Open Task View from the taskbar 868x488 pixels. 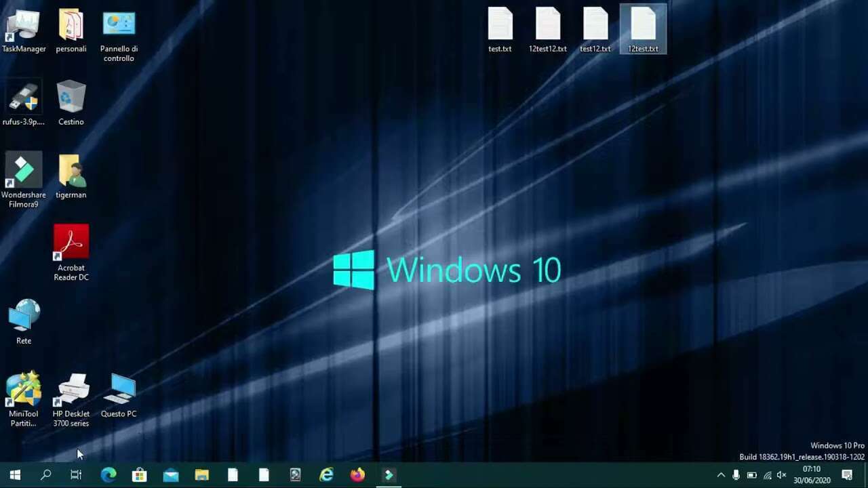pyautogui.click(x=76, y=475)
